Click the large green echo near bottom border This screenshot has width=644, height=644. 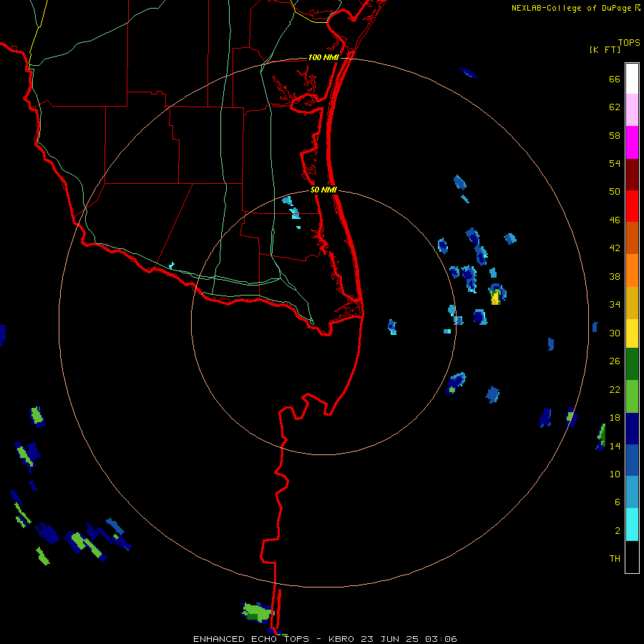[258, 612]
